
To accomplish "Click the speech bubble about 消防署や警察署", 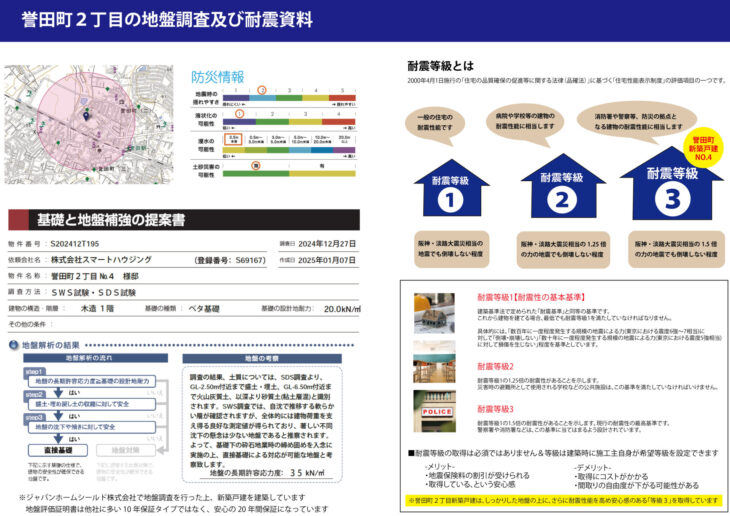I will point(638,122).
